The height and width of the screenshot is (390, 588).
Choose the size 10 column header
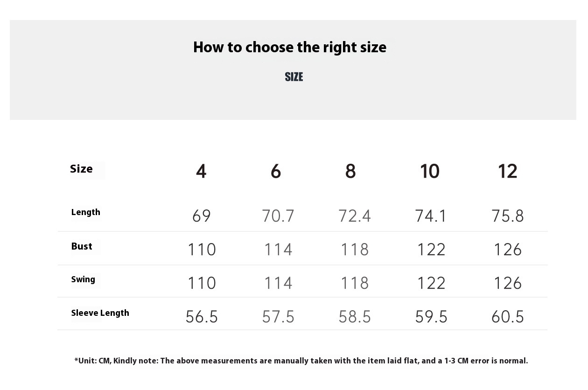[x=429, y=171]
